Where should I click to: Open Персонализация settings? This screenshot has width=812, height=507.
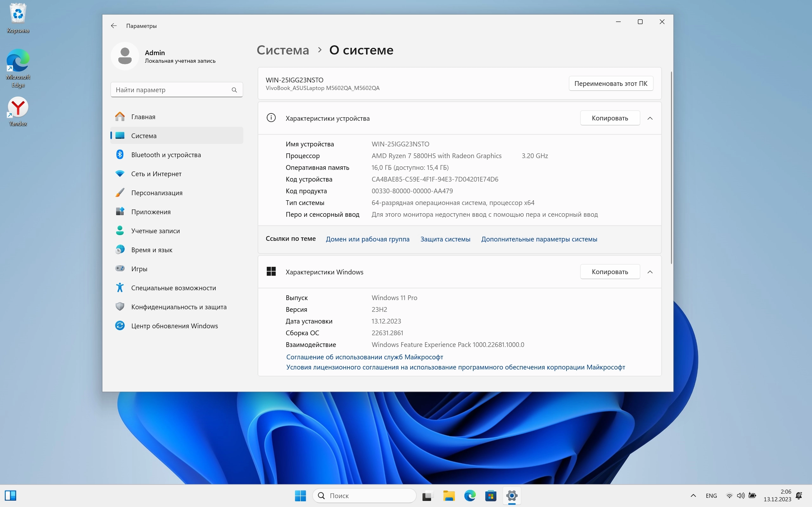tap(157, 193)
